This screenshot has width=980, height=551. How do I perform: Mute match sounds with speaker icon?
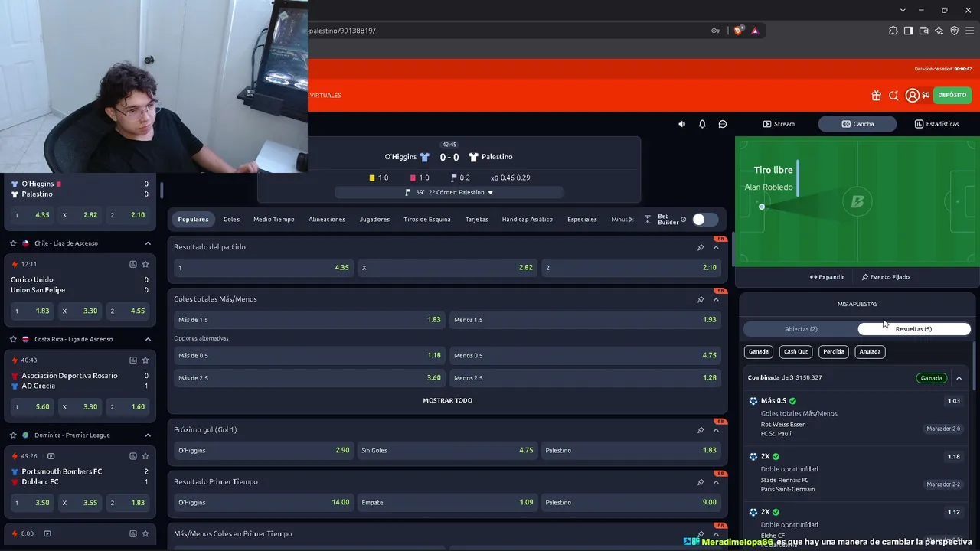(x=681, y=124)
